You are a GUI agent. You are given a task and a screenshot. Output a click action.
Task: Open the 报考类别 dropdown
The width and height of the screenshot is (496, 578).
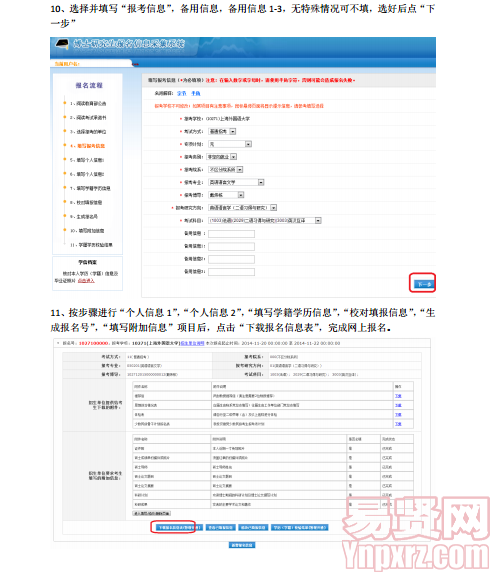pos(221,157)
